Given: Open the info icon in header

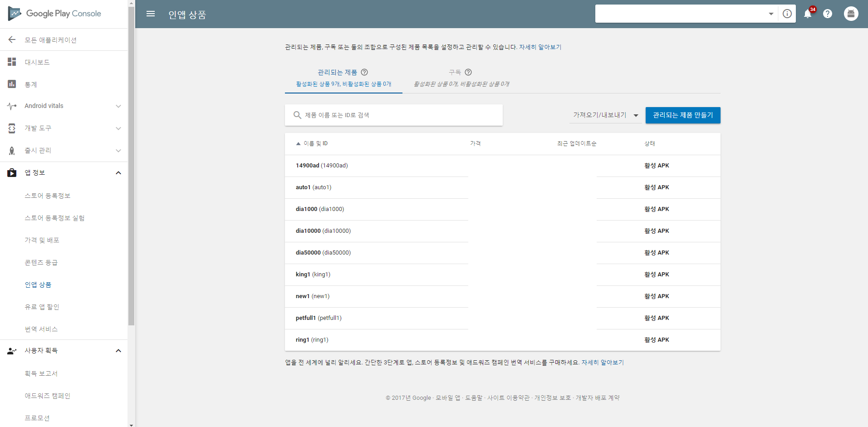Looking at the screenshot, I should point(787,14).
